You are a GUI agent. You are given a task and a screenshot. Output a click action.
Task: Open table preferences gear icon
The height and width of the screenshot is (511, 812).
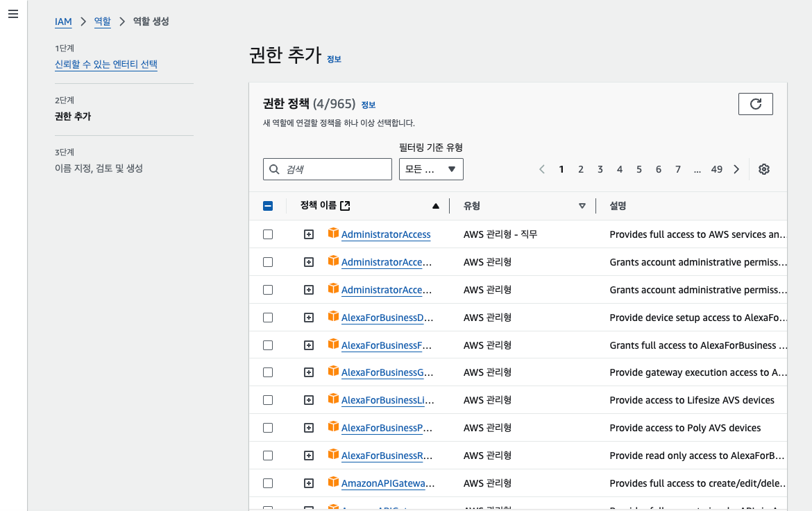(764, 169)
